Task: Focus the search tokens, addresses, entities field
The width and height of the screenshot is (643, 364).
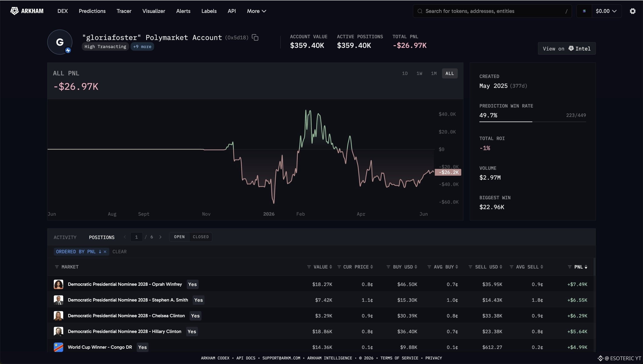Action: 492,11
